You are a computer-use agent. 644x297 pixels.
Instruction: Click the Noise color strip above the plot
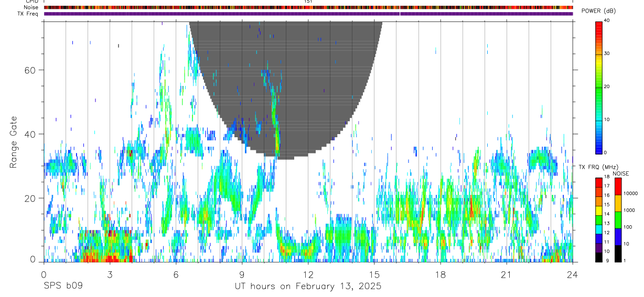(x=308, y=7)
